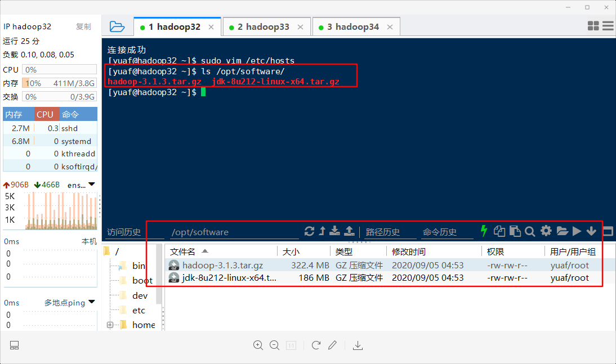This screenshot has width=616, height=364.
Task: Copy the IP with the 复制 button
Action: 83,26
